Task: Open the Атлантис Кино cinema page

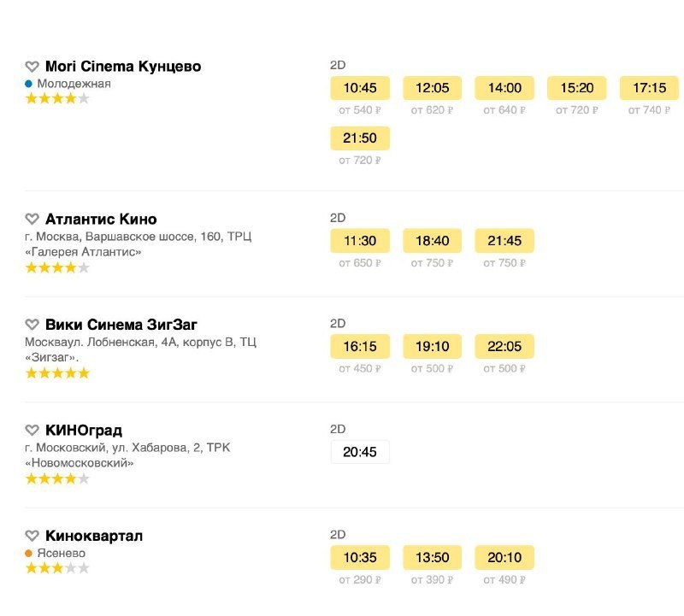Action: point(101,220)
